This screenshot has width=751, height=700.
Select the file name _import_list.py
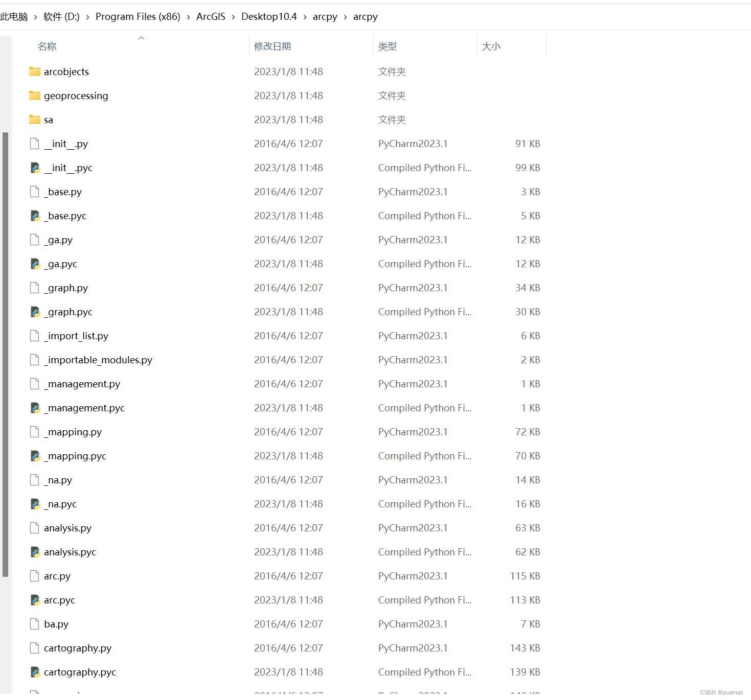click(x=76, y=336)
